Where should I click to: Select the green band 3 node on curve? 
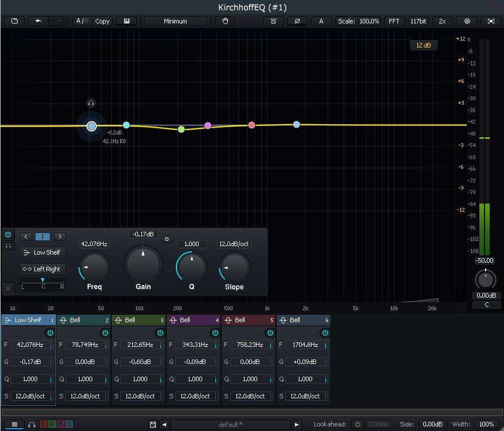(x=182, y=129)
